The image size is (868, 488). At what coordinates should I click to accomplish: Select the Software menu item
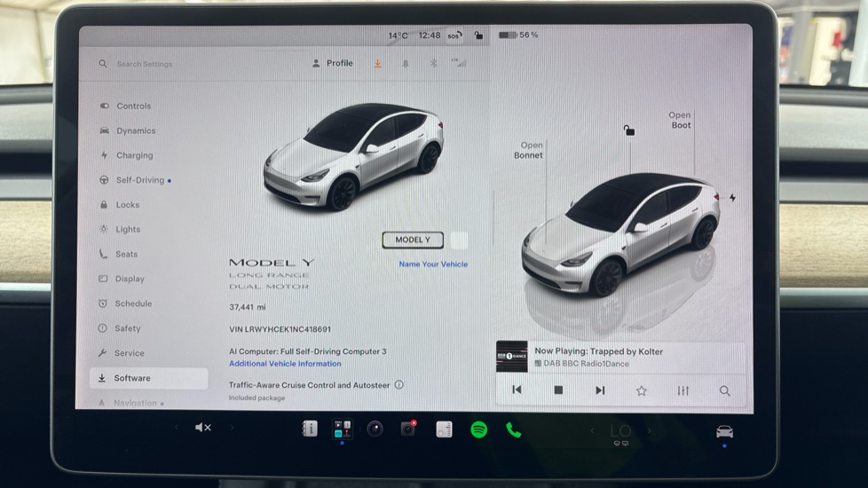point(148,378)
